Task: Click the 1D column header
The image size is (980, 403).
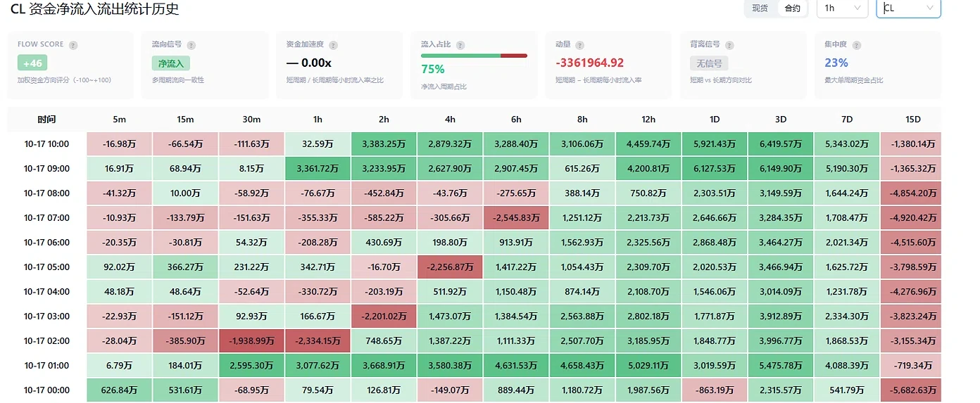Action: (x=715, y=120)
